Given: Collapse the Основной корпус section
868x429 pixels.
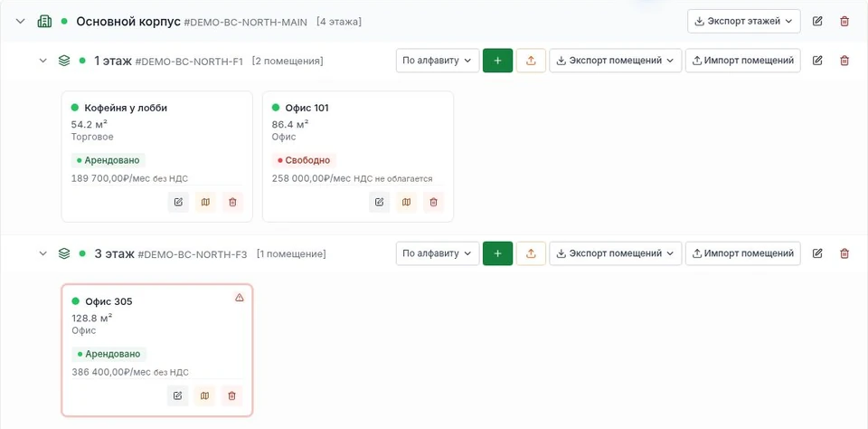Looking at the screenshot, I should [x=21, y=22].
